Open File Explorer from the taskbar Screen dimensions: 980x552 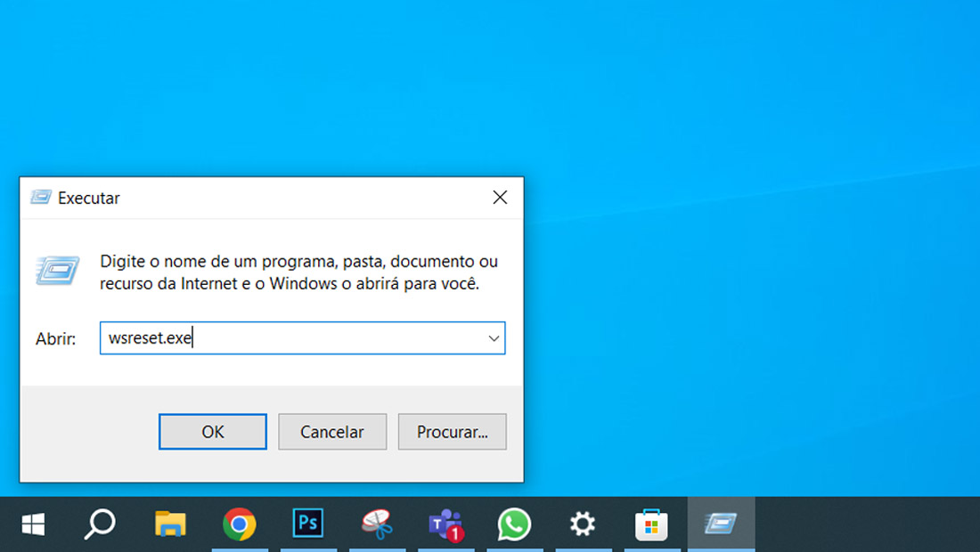coord(171,524)
